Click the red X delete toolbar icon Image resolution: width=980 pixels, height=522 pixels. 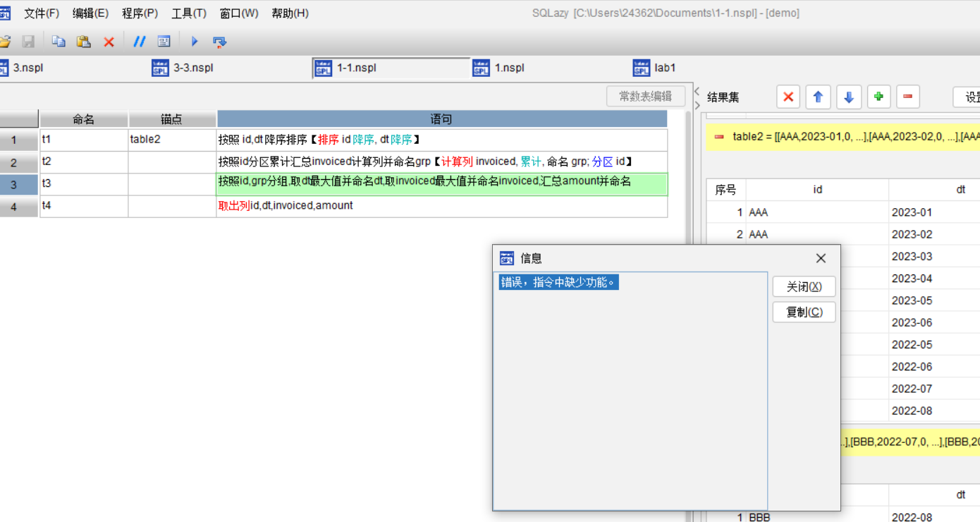109,42
